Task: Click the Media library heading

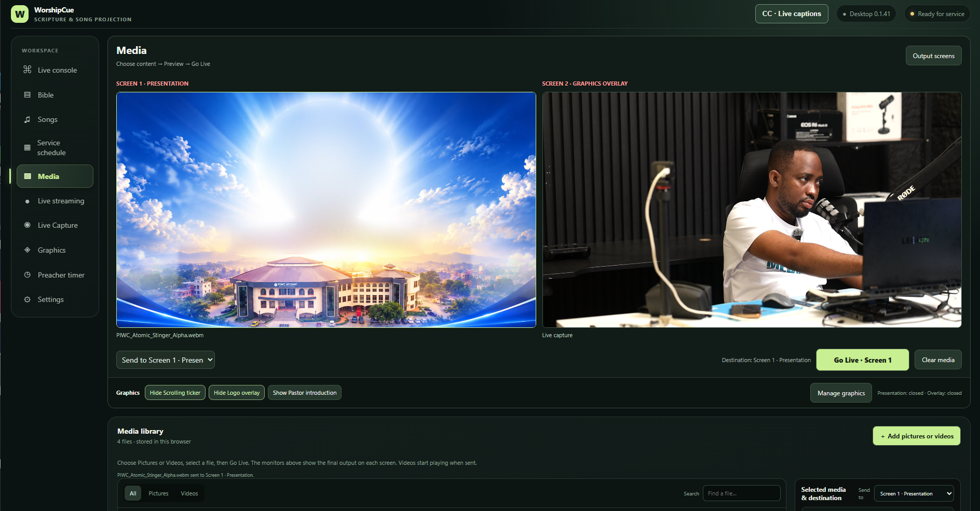Action: (x=140, y=431)
